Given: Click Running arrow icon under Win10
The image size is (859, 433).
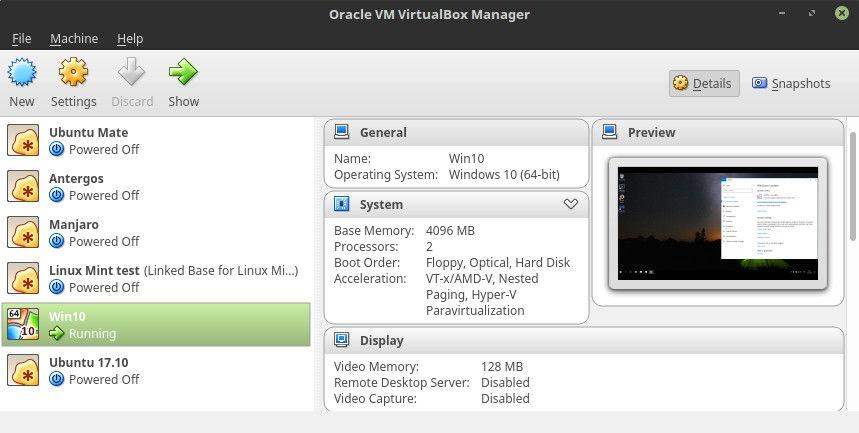Looking at the screenshot, I should (56, 333).
